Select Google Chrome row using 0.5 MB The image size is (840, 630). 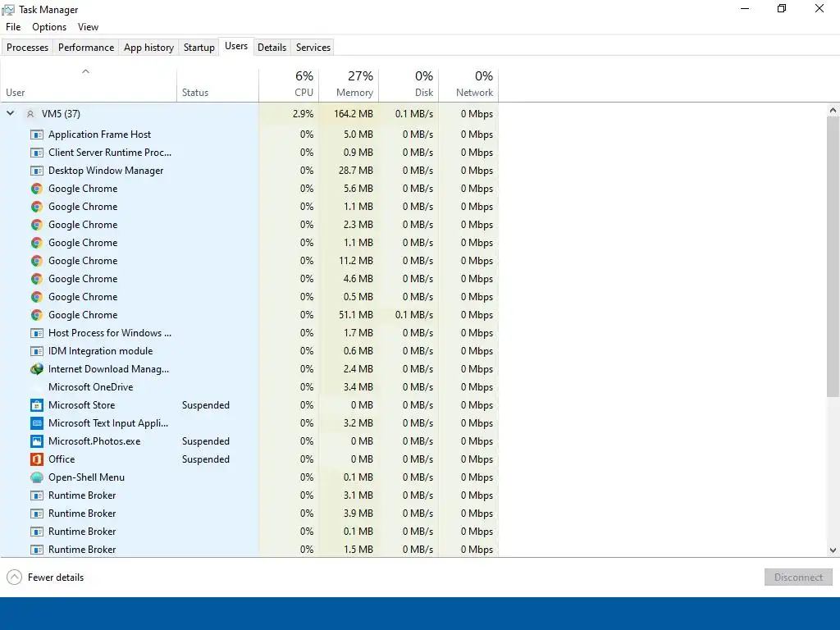click(x=249, y=297)
